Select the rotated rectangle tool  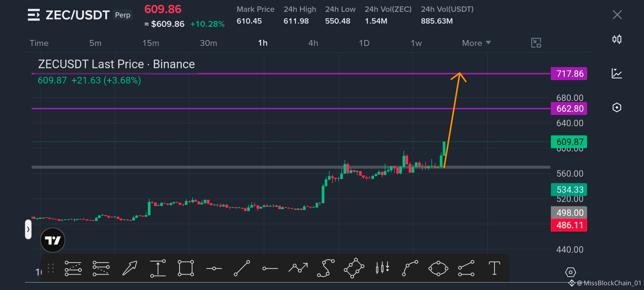(354, 268)
